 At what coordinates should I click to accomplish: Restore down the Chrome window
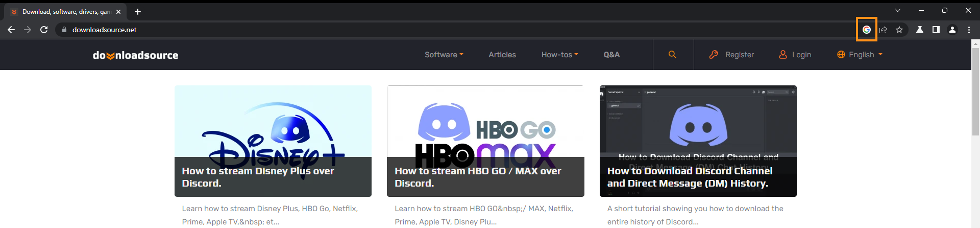point(945,10)
